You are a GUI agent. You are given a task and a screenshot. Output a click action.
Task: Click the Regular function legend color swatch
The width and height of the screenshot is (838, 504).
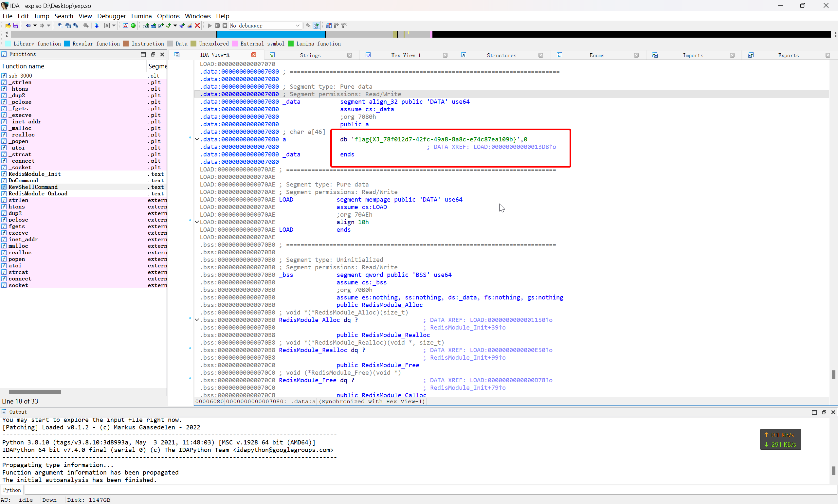[x=67, y=44]
